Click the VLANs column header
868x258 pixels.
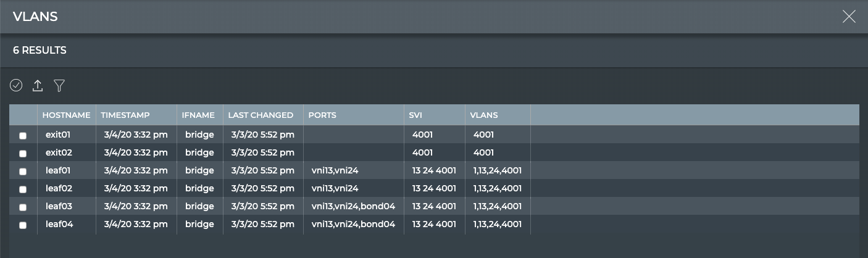point(484,115)
